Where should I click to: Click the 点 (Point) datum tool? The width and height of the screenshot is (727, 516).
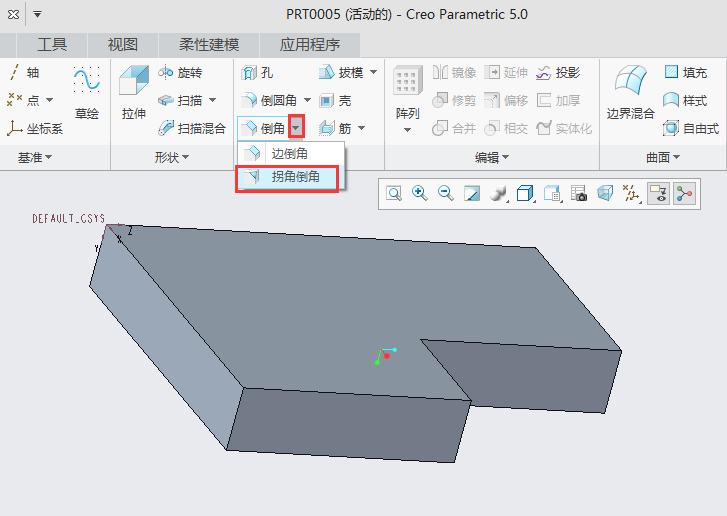point(24,100)
